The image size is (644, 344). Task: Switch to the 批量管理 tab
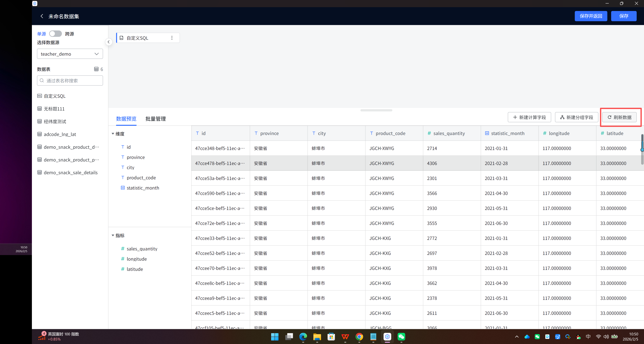(155, 119)
